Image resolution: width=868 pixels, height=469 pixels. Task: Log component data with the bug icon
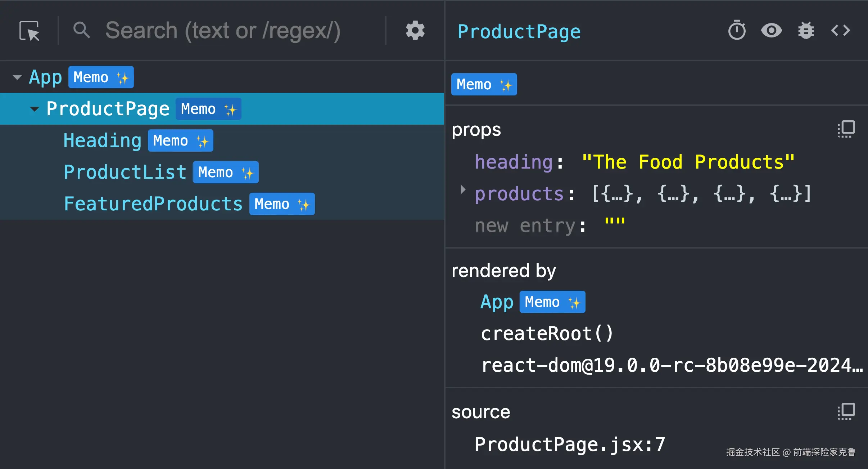click(806, 31)
